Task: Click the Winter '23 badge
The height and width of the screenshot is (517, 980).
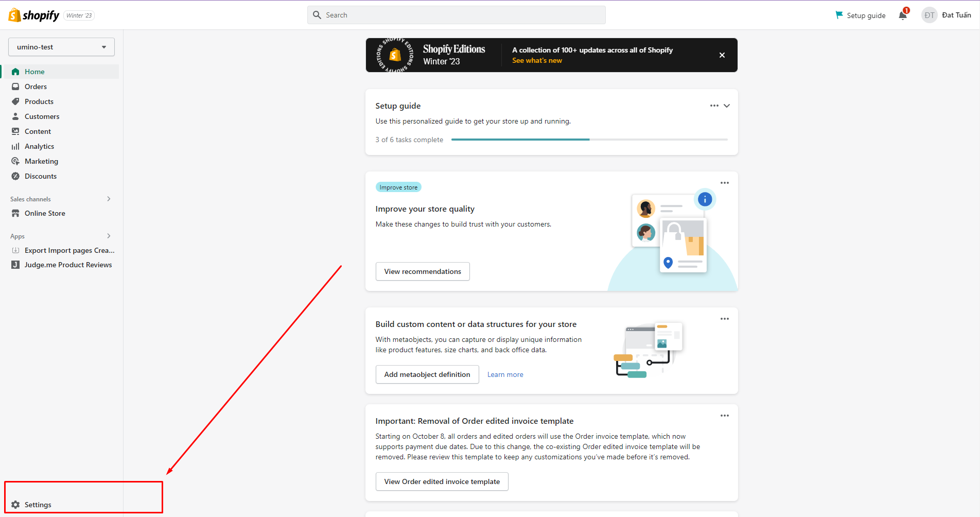Action: coord(79,15)
